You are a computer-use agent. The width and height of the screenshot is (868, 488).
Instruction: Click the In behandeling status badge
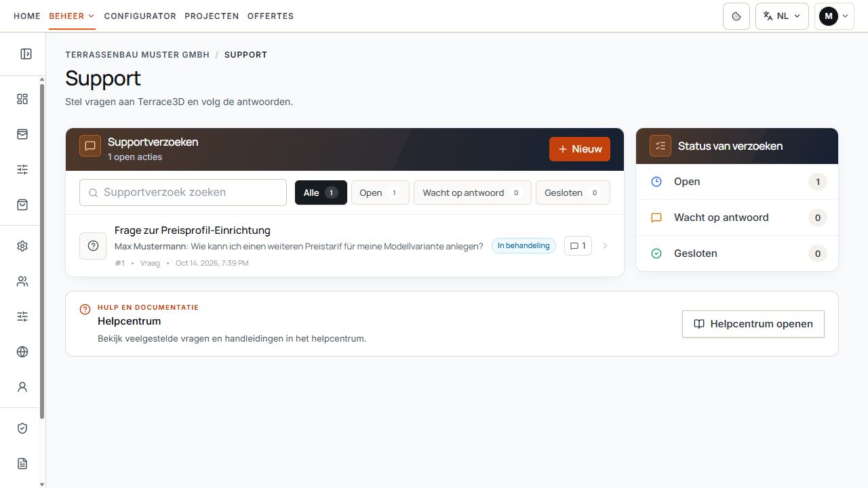point(524,245)
